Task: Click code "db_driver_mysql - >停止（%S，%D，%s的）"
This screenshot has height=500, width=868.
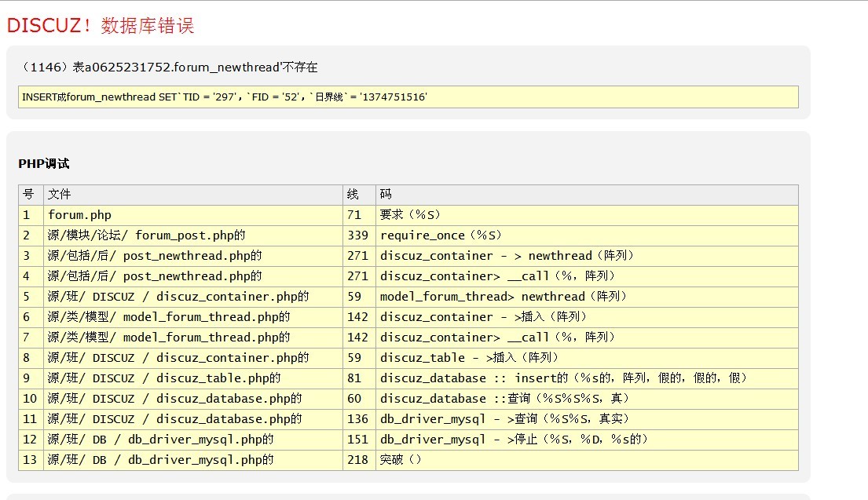Action: pyautogui.click(x=515, y=440)
